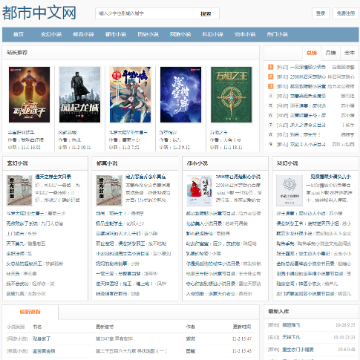Open 修真小说 in the navigation bar
360x360 pixels.
[x=83, y=34]
